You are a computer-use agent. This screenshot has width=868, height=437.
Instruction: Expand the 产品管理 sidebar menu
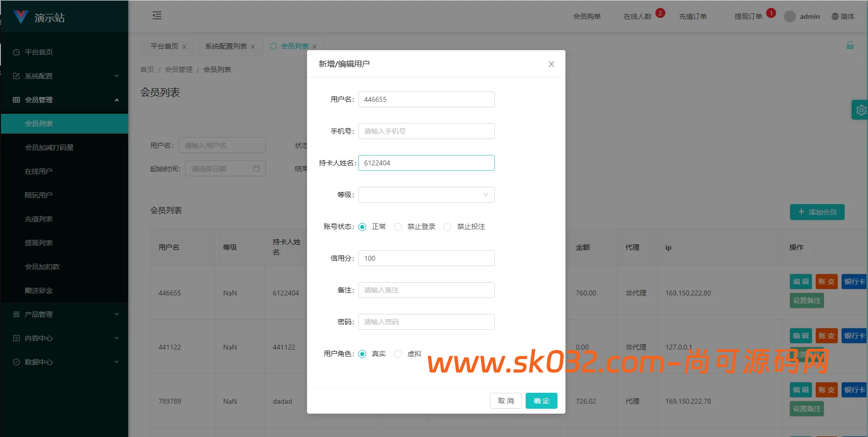coord(64,314)
